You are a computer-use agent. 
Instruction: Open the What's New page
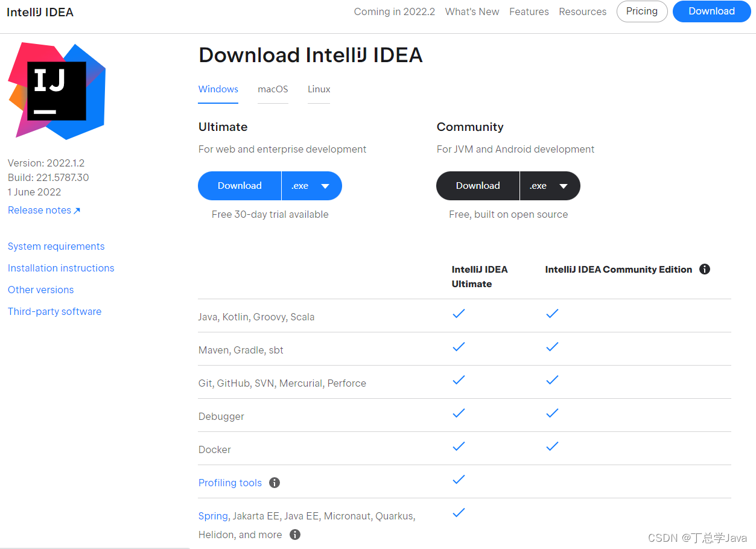(x=472, y=11)
